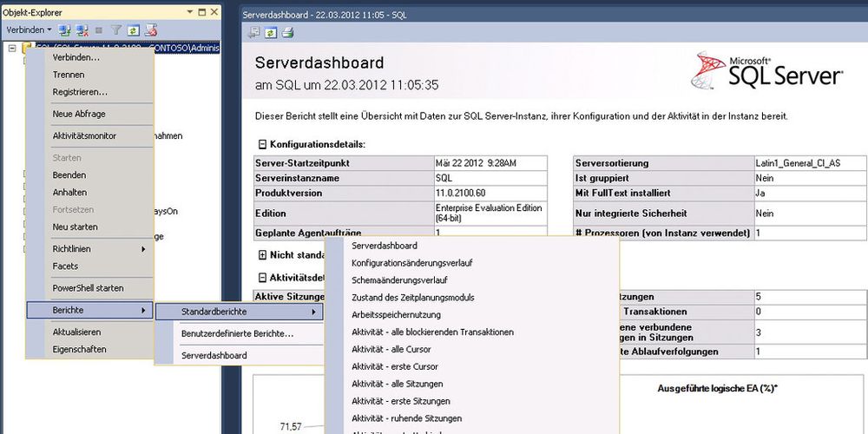
Task: Click the report navigate-back icon
Action: point(254,33)
